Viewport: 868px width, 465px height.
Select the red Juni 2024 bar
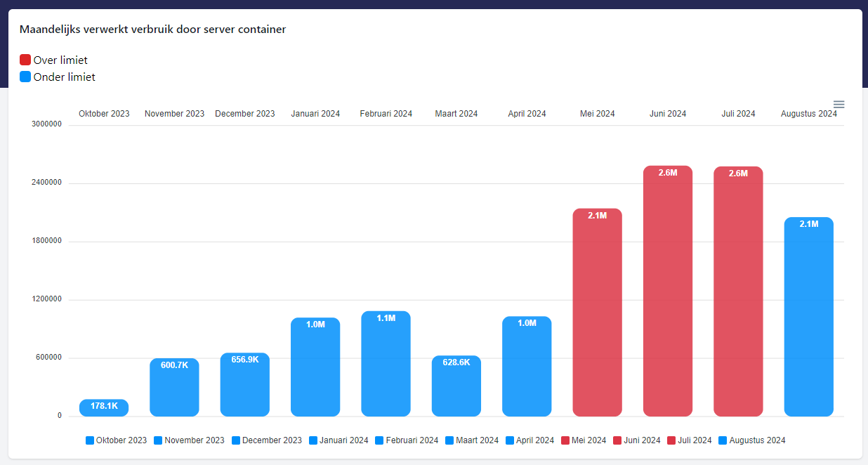[x=667, y=295]
